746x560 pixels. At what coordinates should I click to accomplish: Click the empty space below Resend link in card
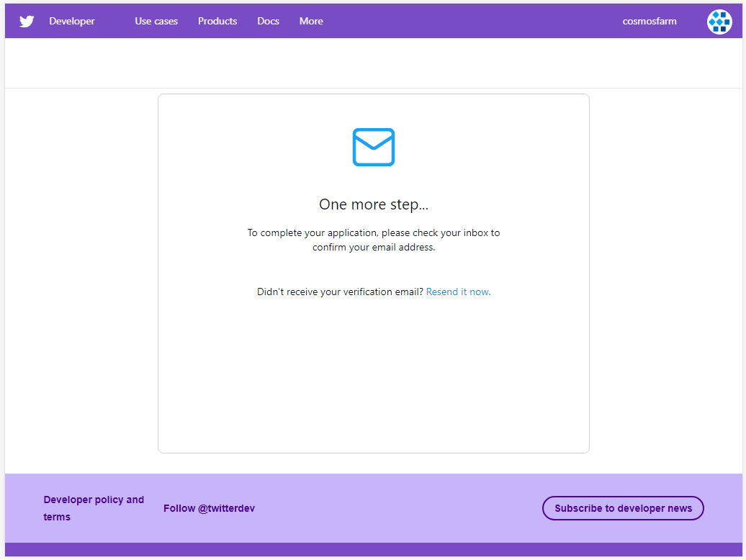(x=373, y=374)
